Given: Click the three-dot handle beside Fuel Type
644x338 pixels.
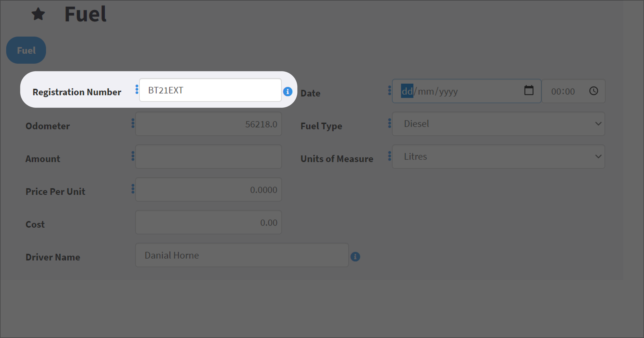Looking at the screenshot, I should pyautogui.click(x=389, y=123).
